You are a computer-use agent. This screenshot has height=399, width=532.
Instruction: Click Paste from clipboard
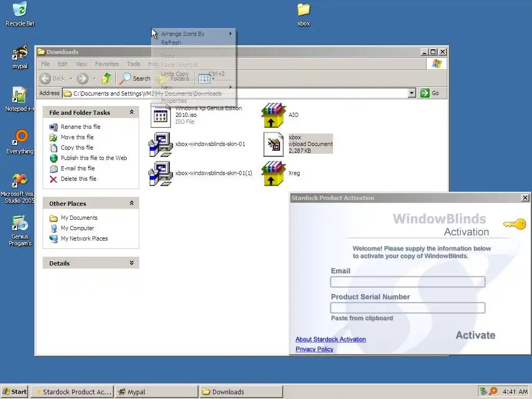[x=362, y=318]
